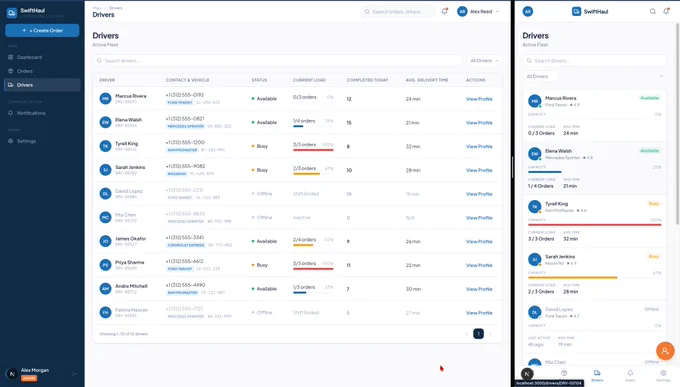
Task: Go to next page with pagination arrow
Action: point(490,334)
